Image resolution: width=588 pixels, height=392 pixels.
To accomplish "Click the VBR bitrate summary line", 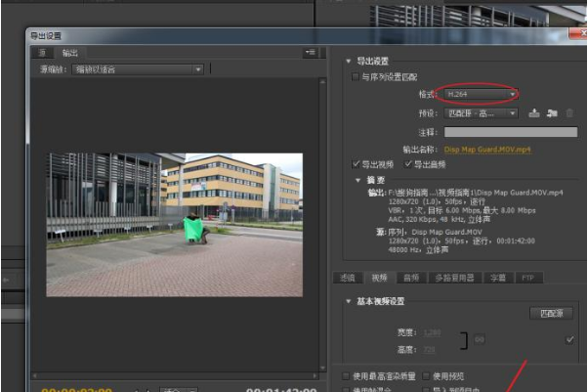I will (462, 210).
